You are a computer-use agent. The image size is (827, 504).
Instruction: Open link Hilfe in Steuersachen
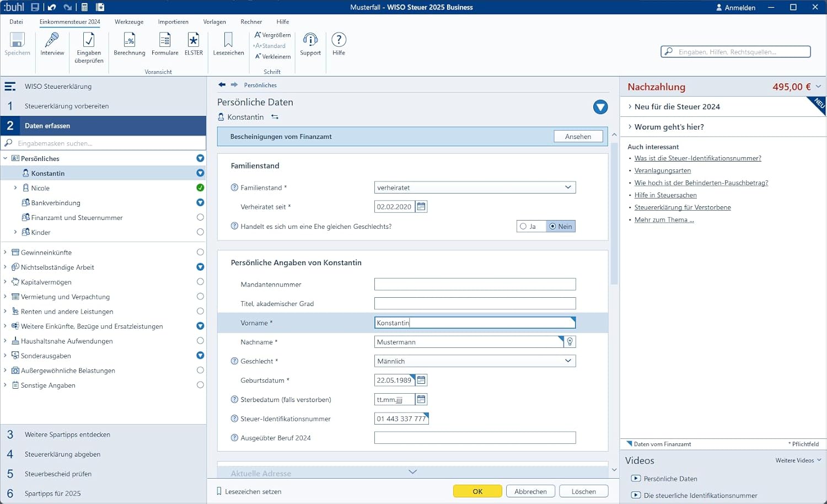pos(665,195)
